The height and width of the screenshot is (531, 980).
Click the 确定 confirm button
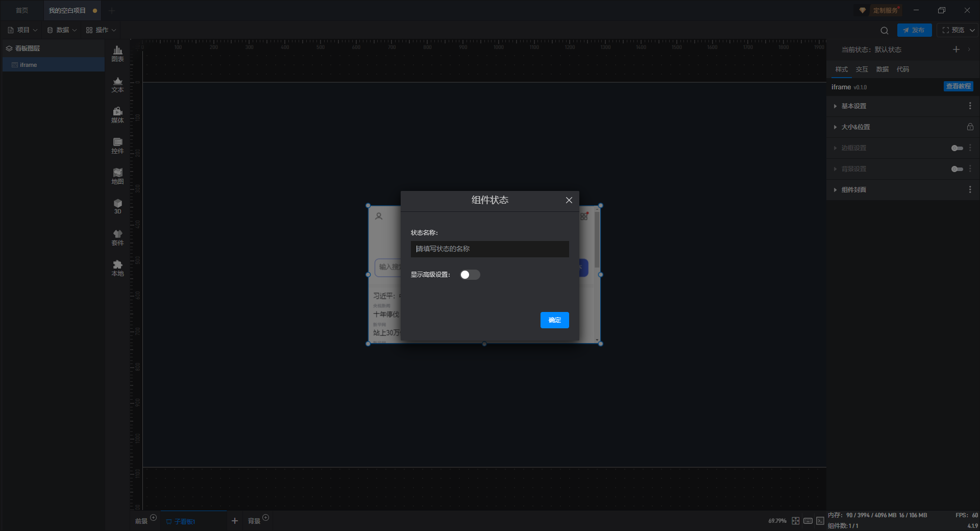click(554, 320)
